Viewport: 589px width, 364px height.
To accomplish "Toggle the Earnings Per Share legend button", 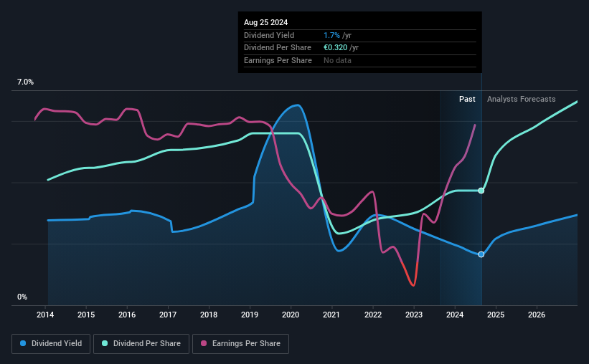I will click(240, 344).
